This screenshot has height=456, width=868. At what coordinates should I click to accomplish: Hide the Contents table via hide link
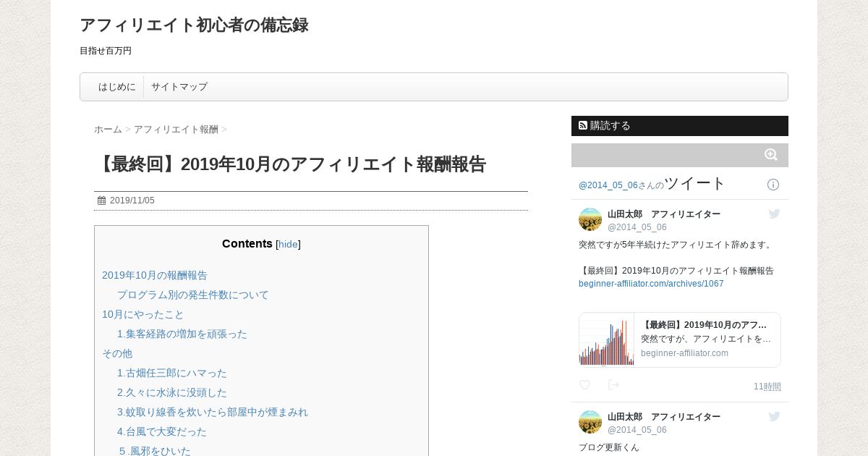[x=288, y=245]
